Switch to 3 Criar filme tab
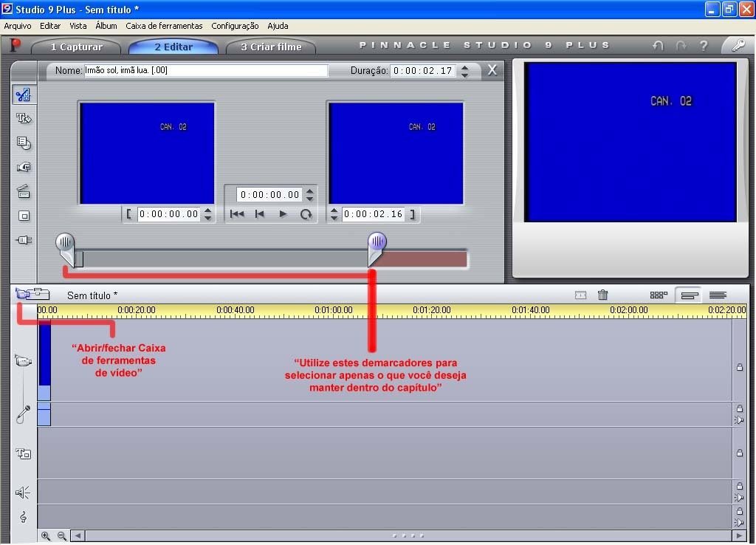Viewport: 756px width, 545px height. [x=271, y=47]
